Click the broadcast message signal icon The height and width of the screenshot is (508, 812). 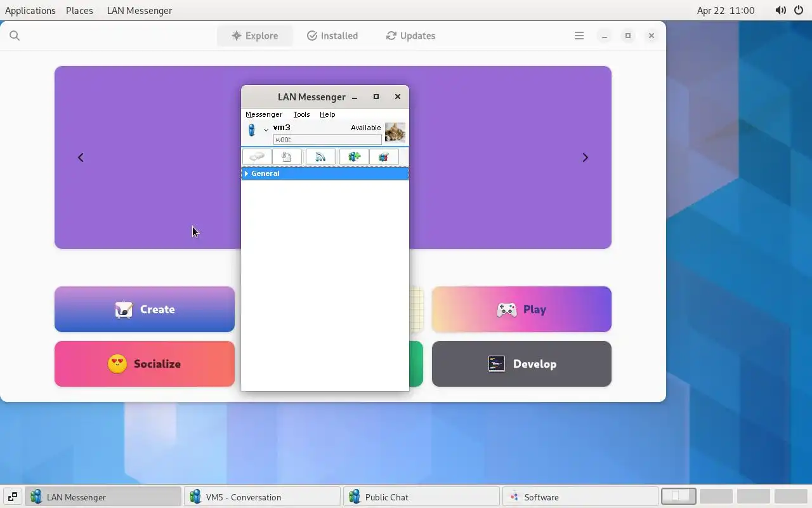point(320,157)
